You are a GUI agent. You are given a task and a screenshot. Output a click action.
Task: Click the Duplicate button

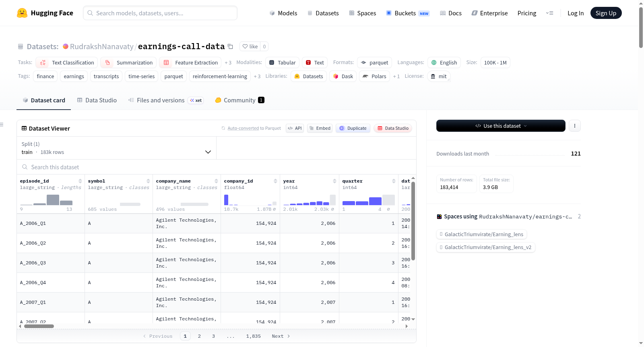[353, 128]
